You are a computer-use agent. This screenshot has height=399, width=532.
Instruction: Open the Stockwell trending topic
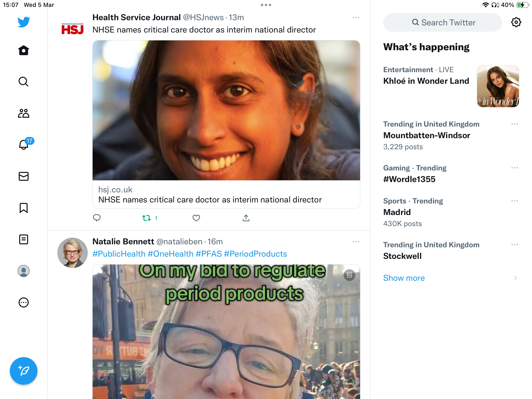(402, 256)
